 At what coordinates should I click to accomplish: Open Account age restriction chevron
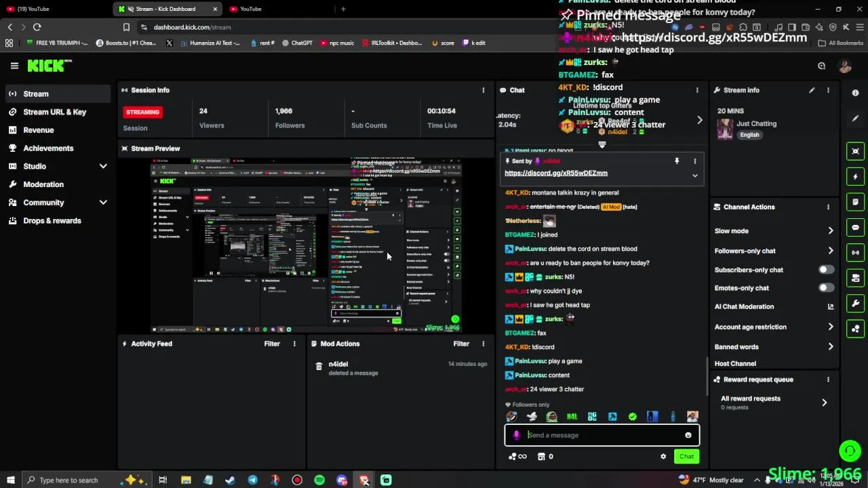(x=831, y=327)
